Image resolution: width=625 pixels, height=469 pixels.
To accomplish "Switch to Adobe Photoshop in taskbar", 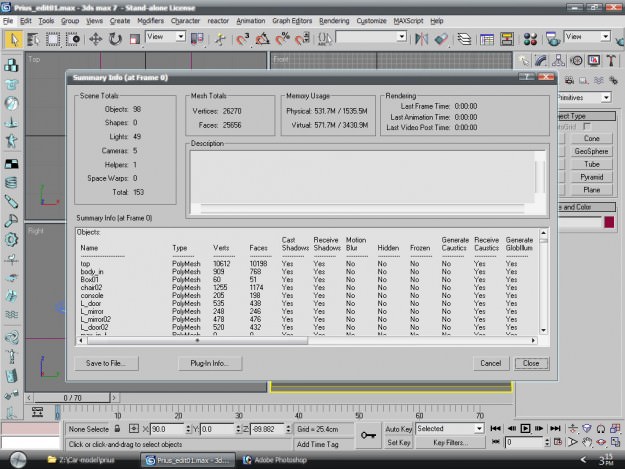I will [x=276, y=460].
